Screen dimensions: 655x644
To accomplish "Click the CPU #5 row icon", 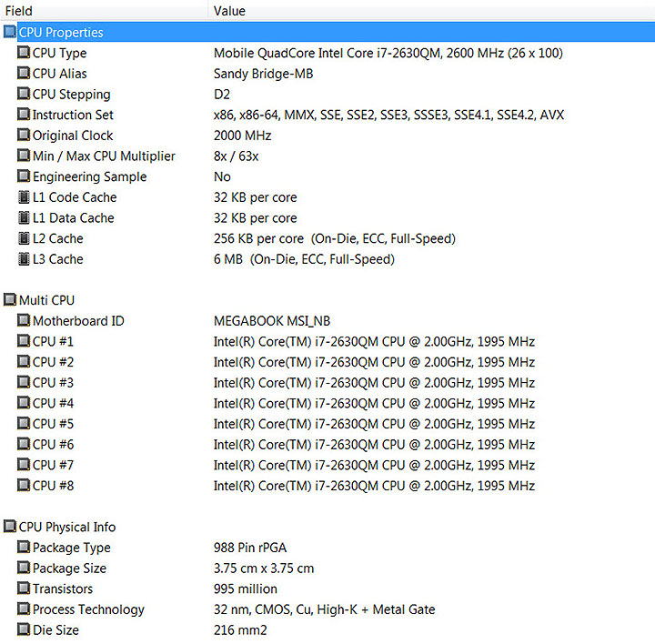I will pyautogui.click(x=24, y=424).
